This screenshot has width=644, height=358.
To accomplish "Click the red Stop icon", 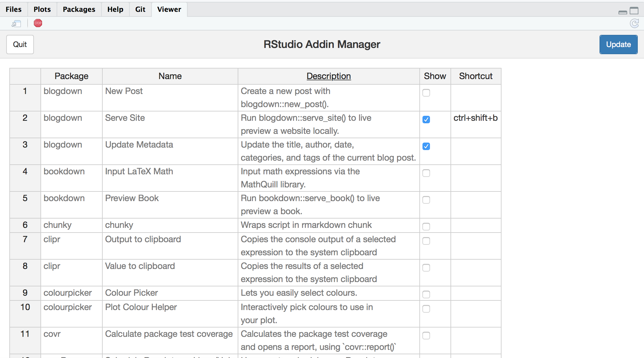I will tap(38, 23).
